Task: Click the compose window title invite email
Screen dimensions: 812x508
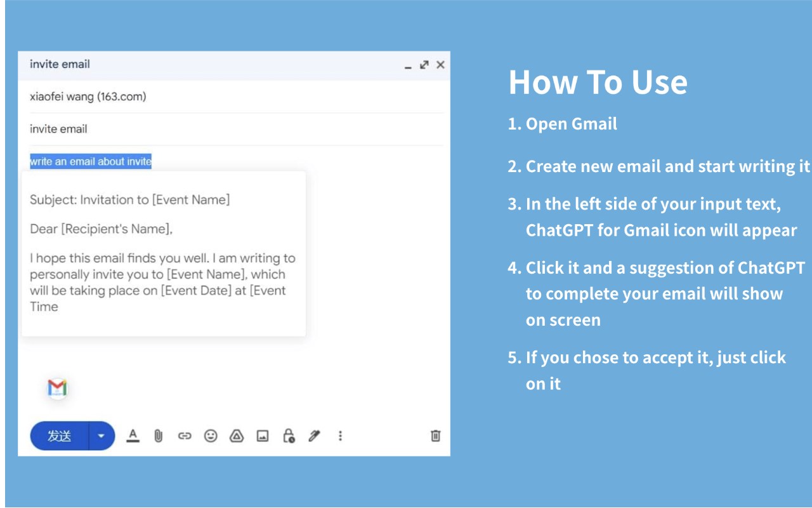Action: coord(60,64)
